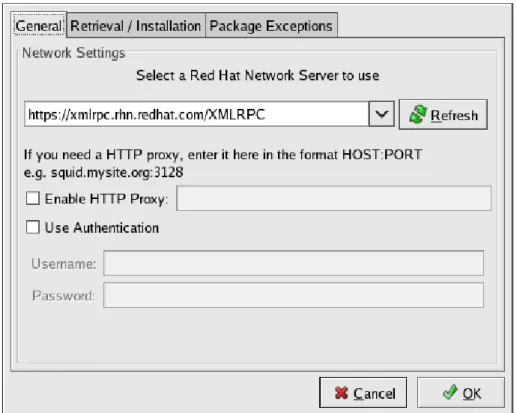Click the Username input field

293,263
